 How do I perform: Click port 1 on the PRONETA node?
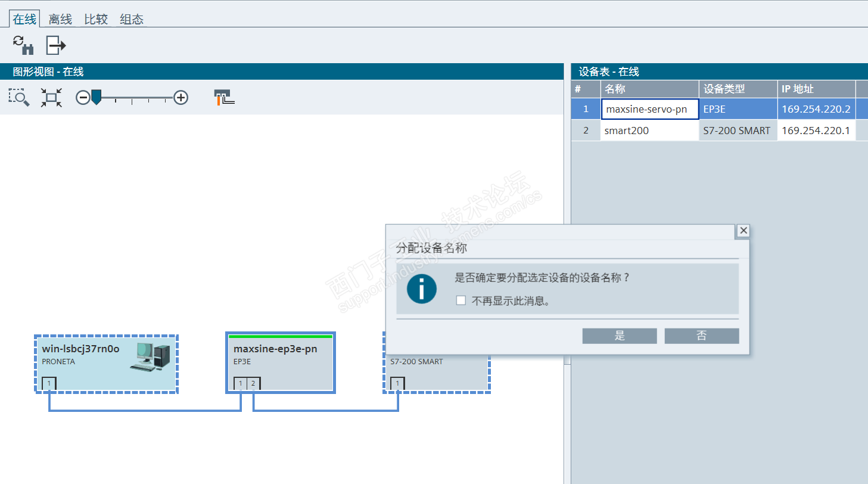(49, 383)
